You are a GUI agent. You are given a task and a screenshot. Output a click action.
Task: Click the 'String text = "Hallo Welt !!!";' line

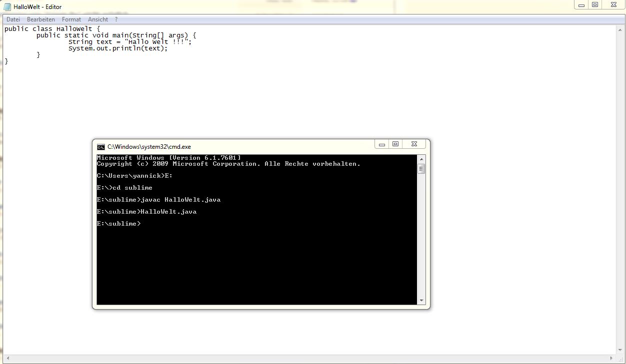[x=130, y=42]
